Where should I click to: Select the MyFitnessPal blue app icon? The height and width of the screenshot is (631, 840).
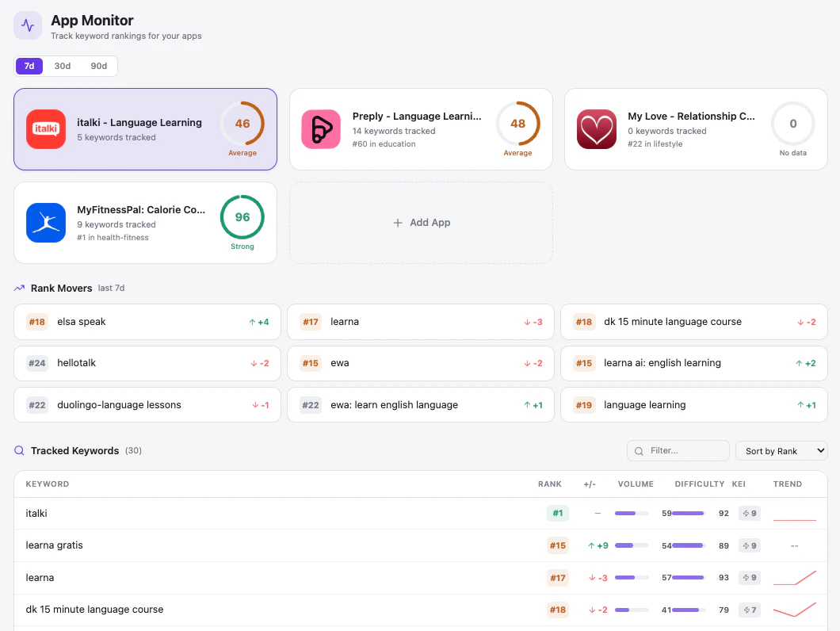pyautogui.click(x=46, y=223)
